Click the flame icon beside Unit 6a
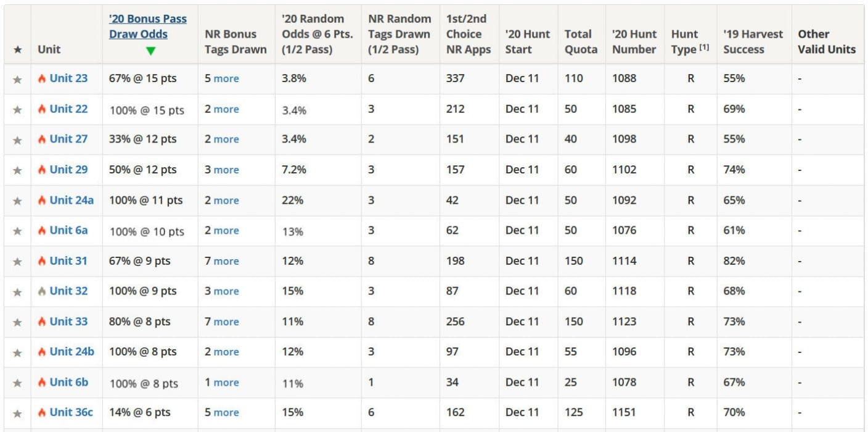This screenshot has height=432, width=868. 42,231
